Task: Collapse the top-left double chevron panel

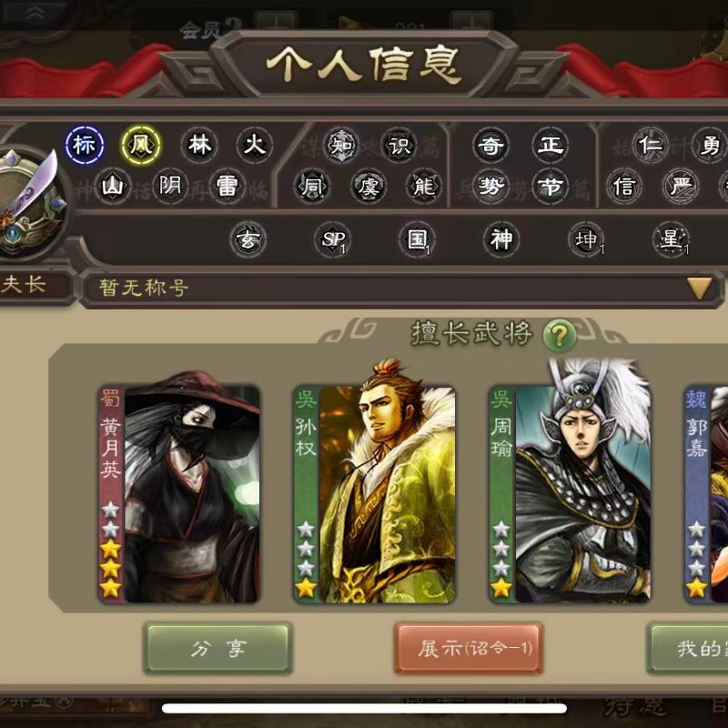Action: 35,13
